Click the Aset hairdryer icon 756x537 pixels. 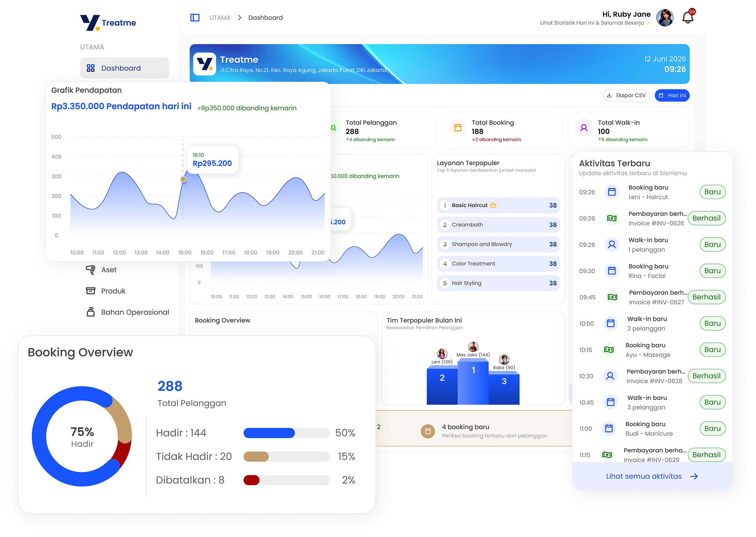tap(91, 270)
